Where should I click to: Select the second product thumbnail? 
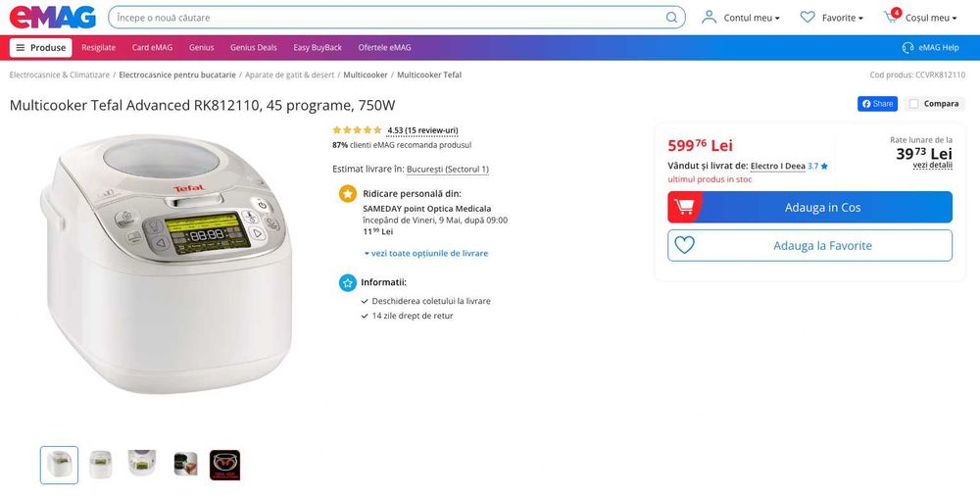[x=101, y=465]
